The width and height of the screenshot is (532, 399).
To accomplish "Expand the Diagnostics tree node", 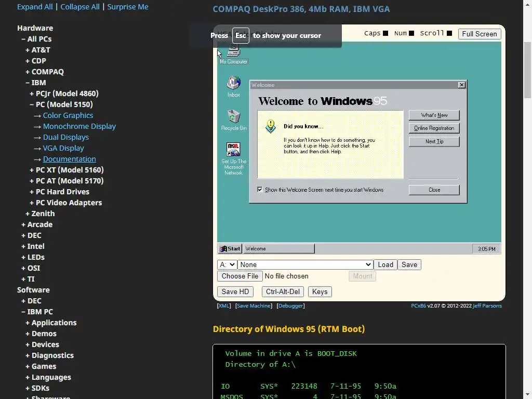I will point(49,355).
